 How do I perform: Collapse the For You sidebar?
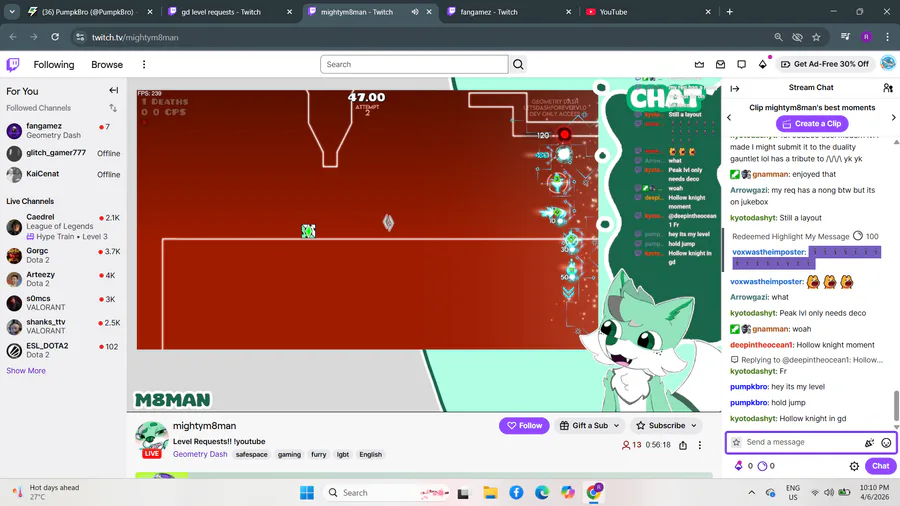[114, 91]
